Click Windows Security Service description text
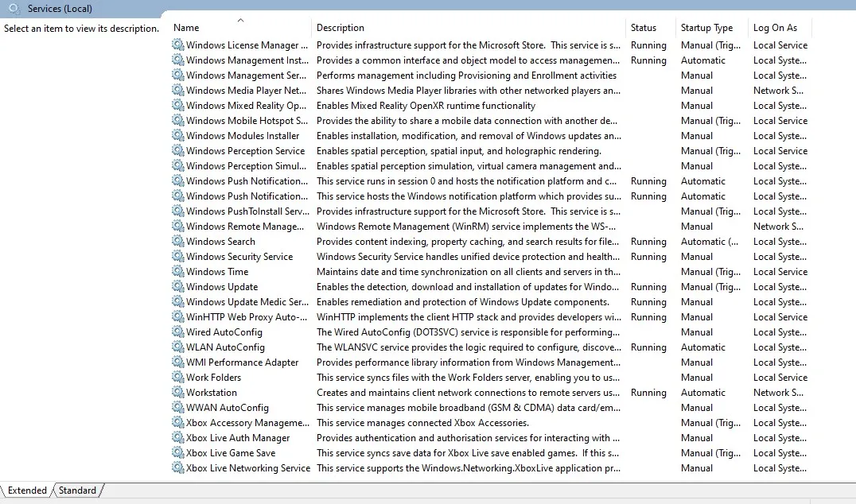The image size is (856, 504). (x=468, y=256)
